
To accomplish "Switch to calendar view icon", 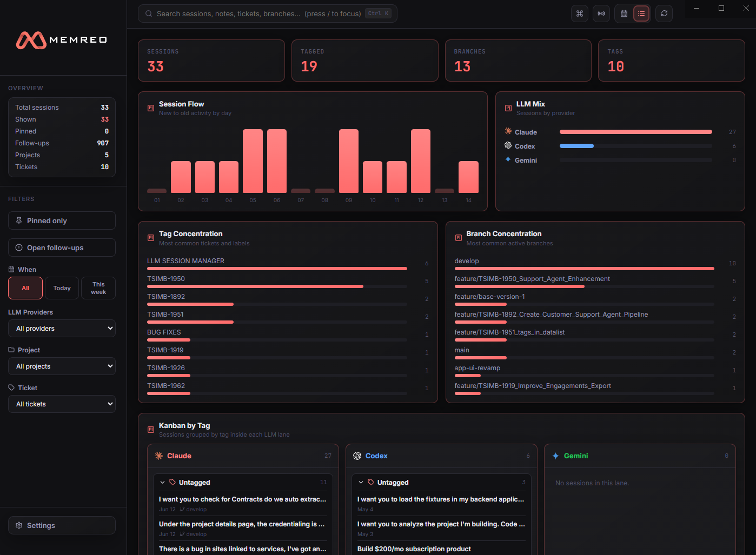I will (624, 14).
